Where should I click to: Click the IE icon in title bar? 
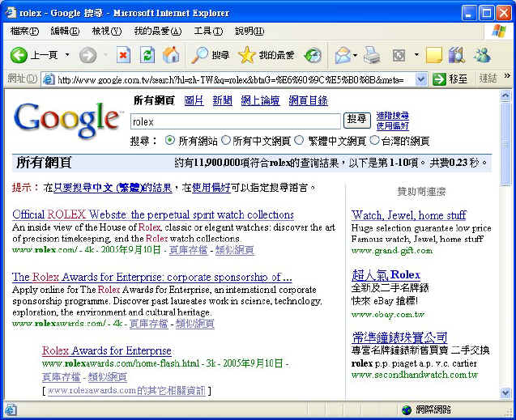[x=11, y=13]
